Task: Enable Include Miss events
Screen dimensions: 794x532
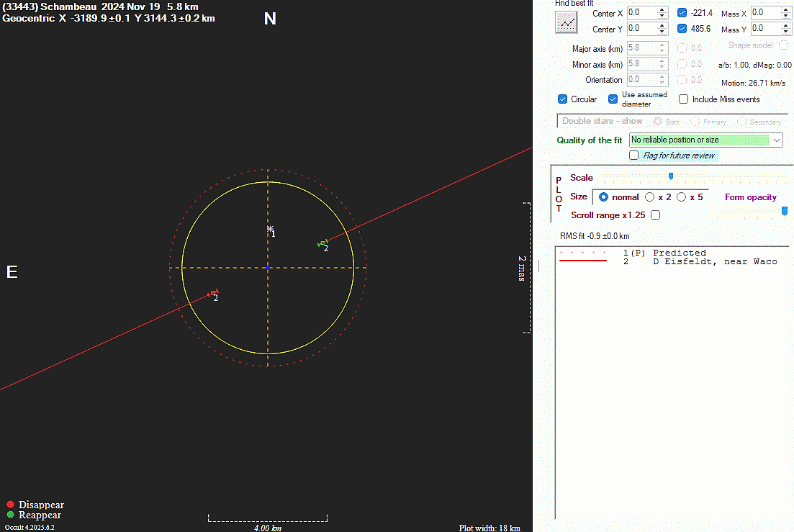Action: tap(684, 99)
